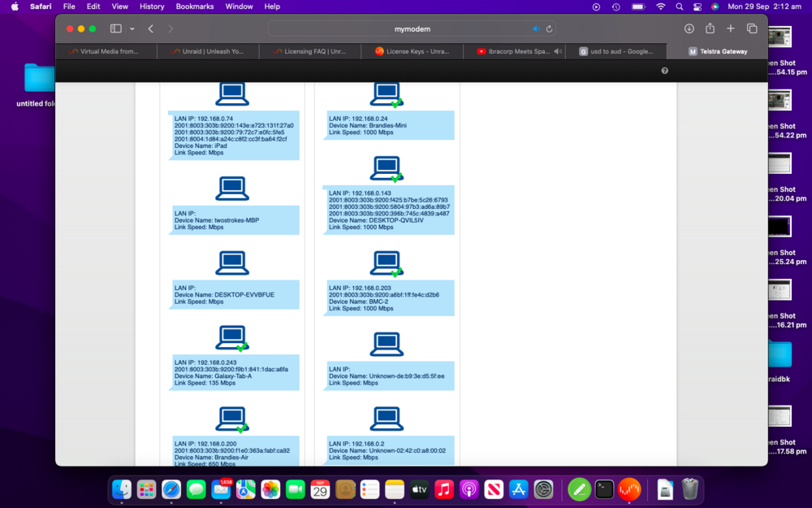Click 'LAN IP: 192.168.0.2' text

pos(356,444)
